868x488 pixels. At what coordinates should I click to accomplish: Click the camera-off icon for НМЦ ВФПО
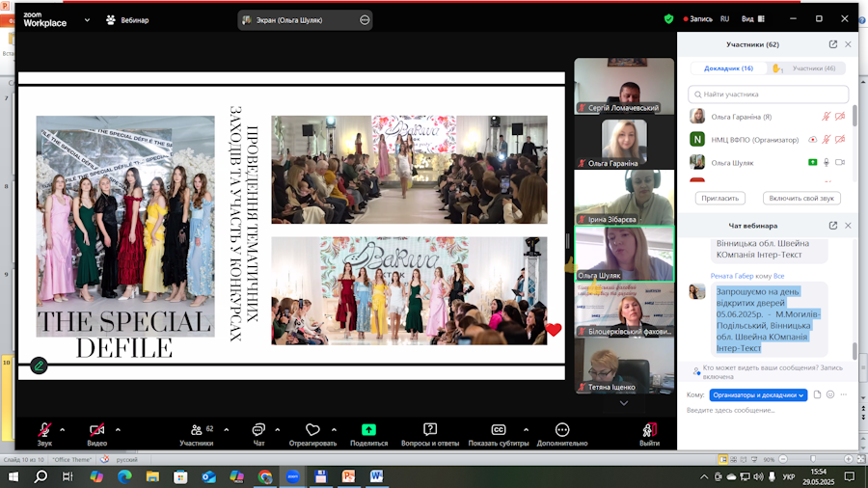coord(840,140)
